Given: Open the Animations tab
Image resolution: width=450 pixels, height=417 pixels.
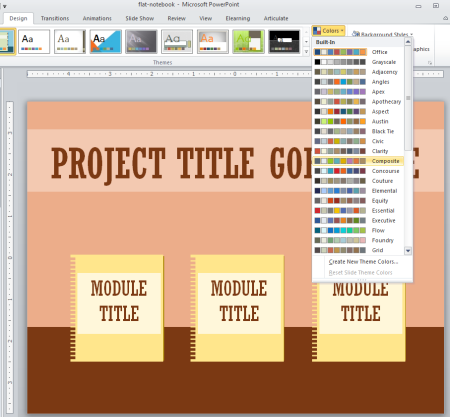Looking at the screenshot, I should click(97, 18).
